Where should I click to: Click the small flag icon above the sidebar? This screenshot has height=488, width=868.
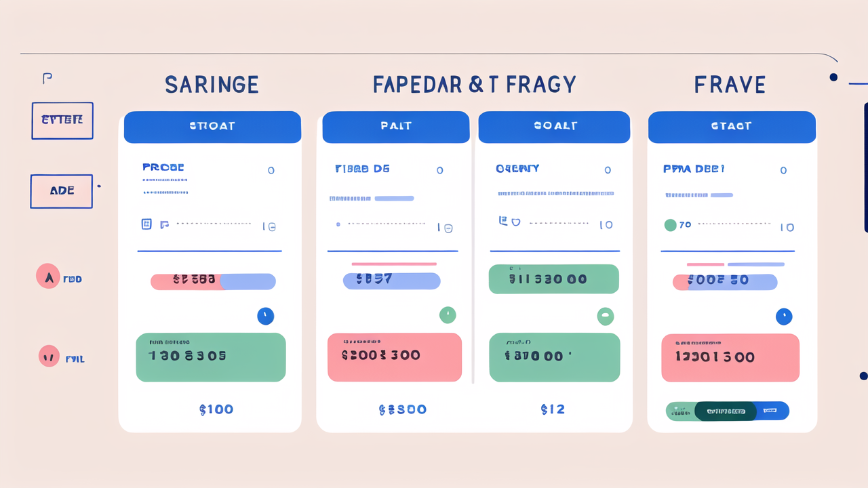(x=47, y=79)
